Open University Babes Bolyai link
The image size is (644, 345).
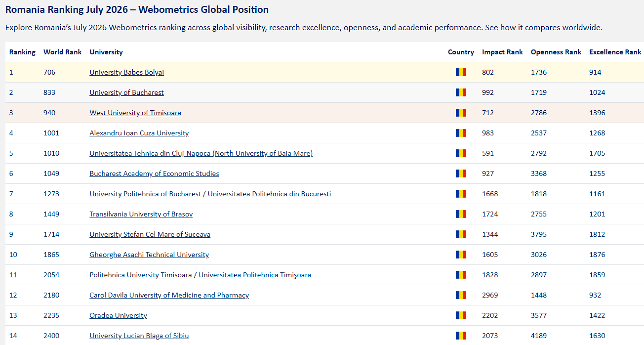pyautogui.click(x=126, y=72)
